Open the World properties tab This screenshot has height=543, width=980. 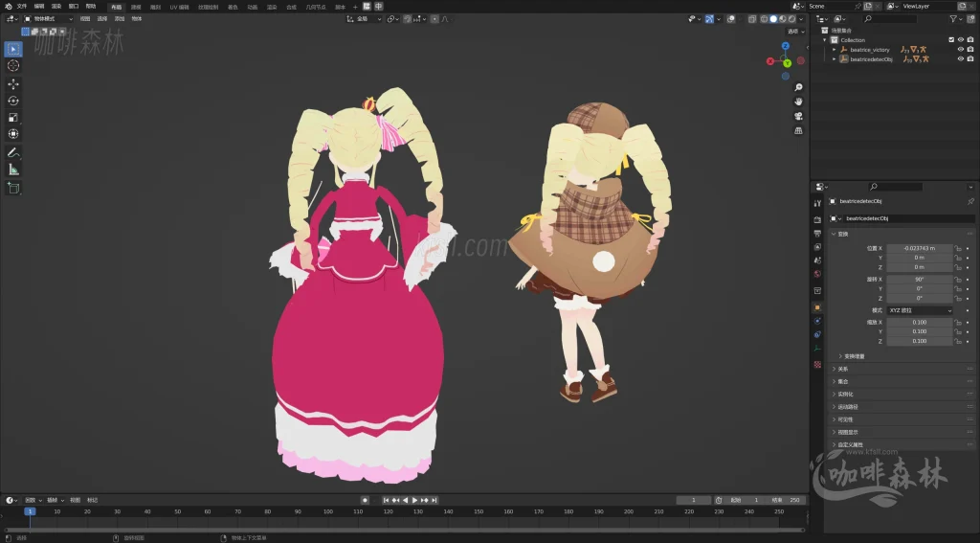pos(817,274)
